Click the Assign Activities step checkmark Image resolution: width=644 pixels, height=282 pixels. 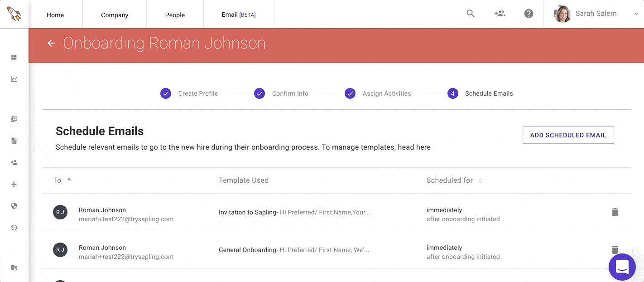pyautogui.click(x=350, y=93)
